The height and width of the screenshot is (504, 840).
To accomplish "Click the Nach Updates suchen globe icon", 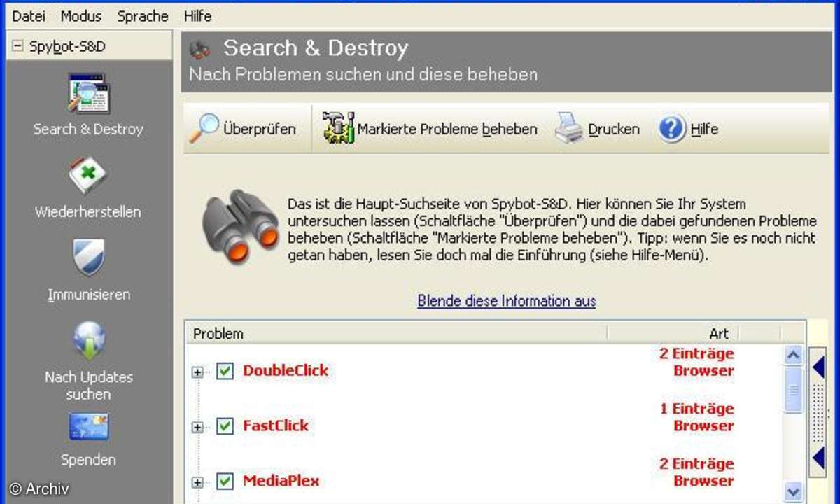I will point(89,341).
